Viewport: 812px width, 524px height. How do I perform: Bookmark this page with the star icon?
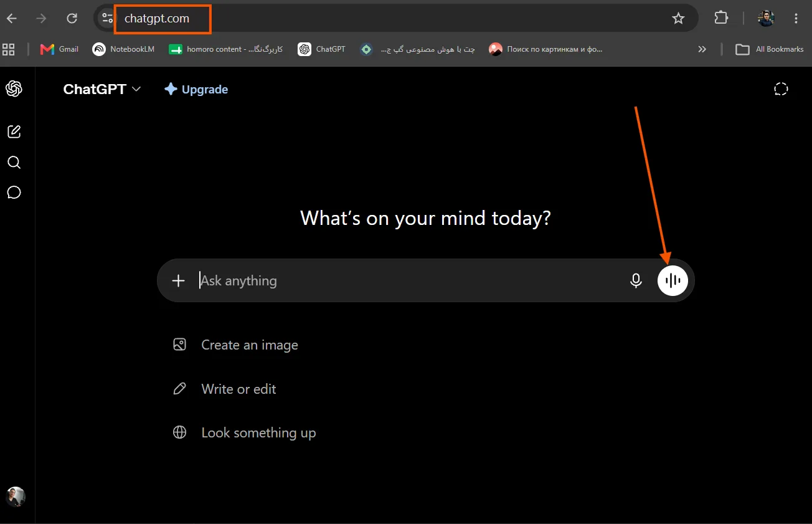pyautogui.click(x=678, y=18)
